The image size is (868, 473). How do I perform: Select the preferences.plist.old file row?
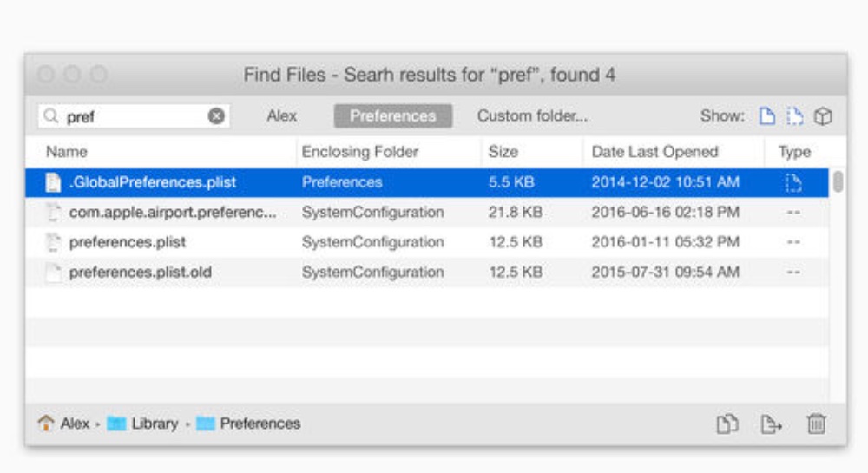[140, 273]
